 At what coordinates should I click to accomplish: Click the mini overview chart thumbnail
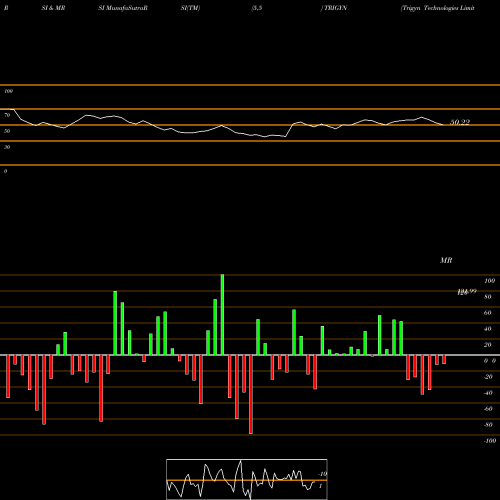[x=247, y=479]
